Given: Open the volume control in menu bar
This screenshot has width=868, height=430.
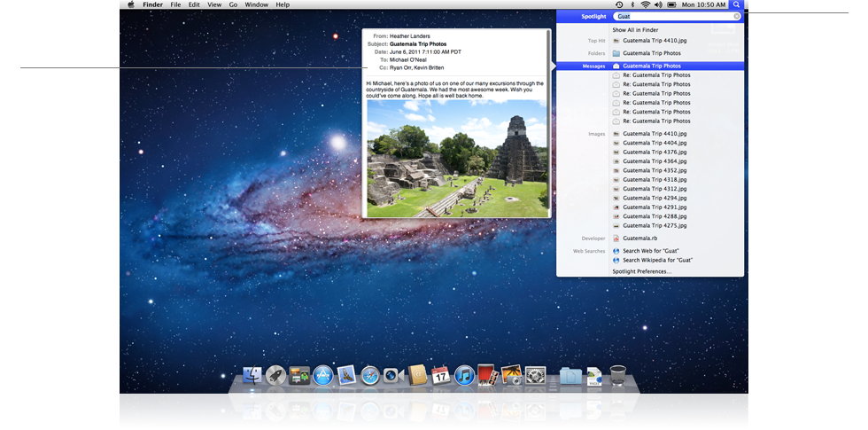Looking at the screenshot, I should (x=658, y=4).
